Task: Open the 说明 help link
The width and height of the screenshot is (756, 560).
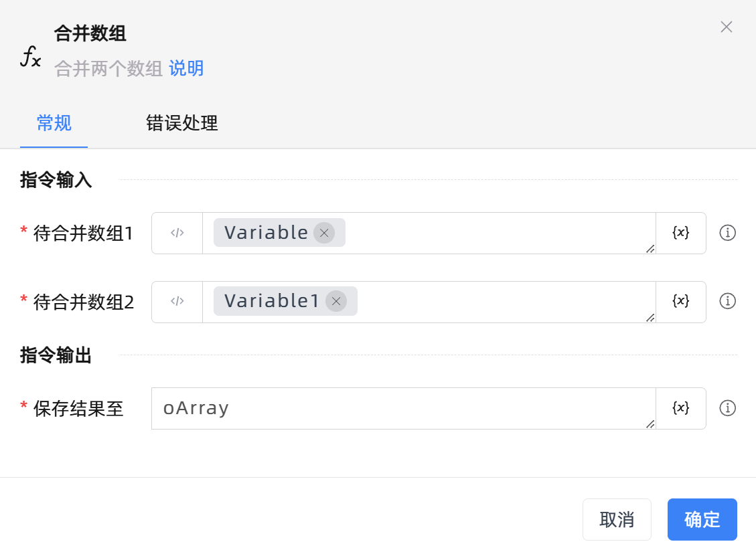Action: (x=186, y=68)
